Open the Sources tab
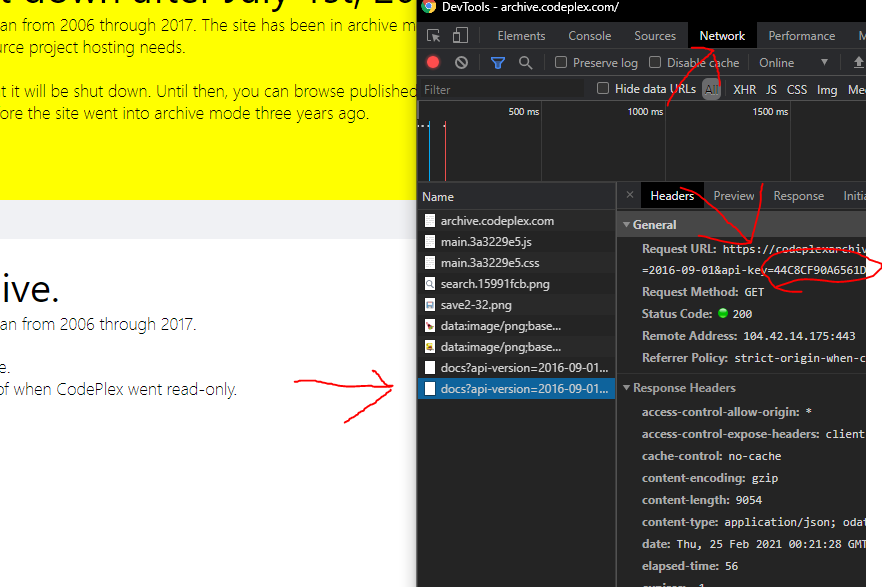The width and height of the screenshot is (882, 587). 655,36
